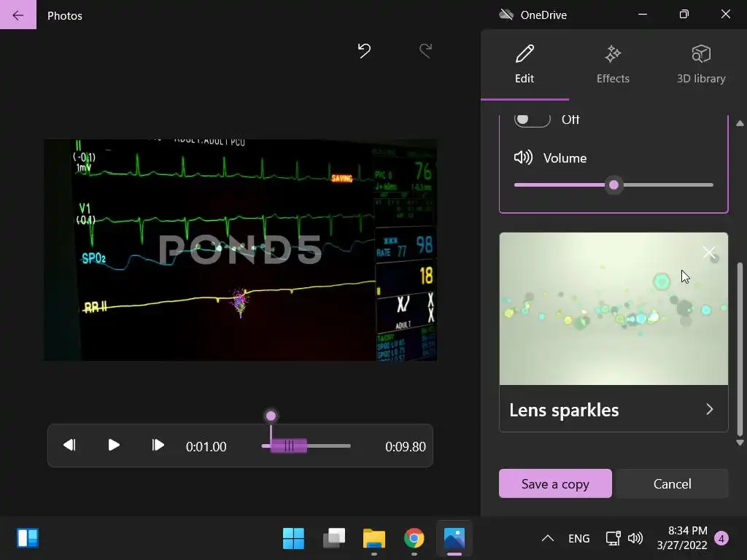Click Save a copy
747x560 pixels.
tap(555, 484)
